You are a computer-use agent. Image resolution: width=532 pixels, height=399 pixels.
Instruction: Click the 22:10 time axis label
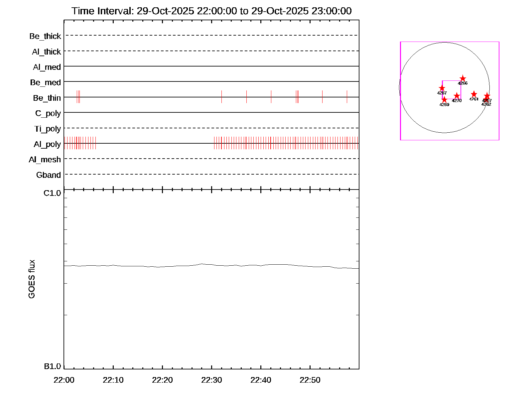pyautogui.click(x=113, y=380)
